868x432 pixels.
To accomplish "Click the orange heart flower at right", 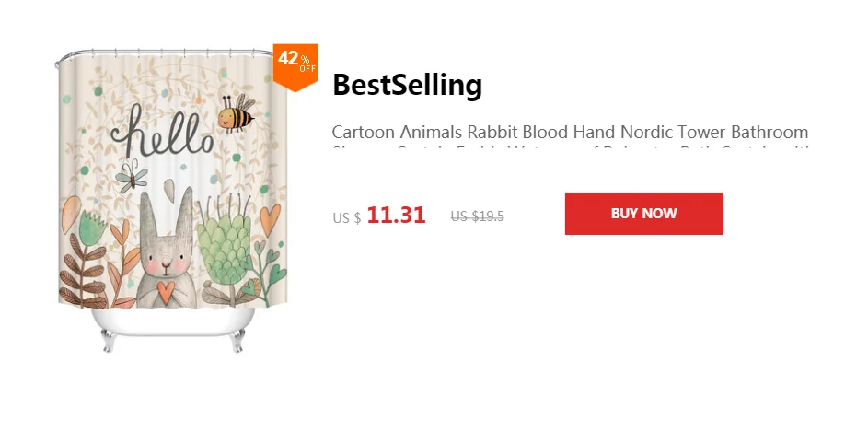I will 269,218.
